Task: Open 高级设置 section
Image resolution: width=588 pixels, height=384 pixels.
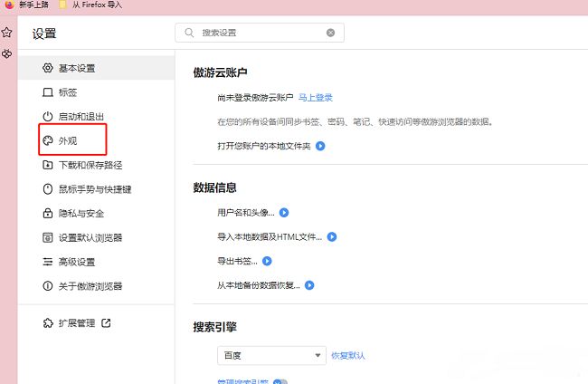Action: (x=96, y=262)
